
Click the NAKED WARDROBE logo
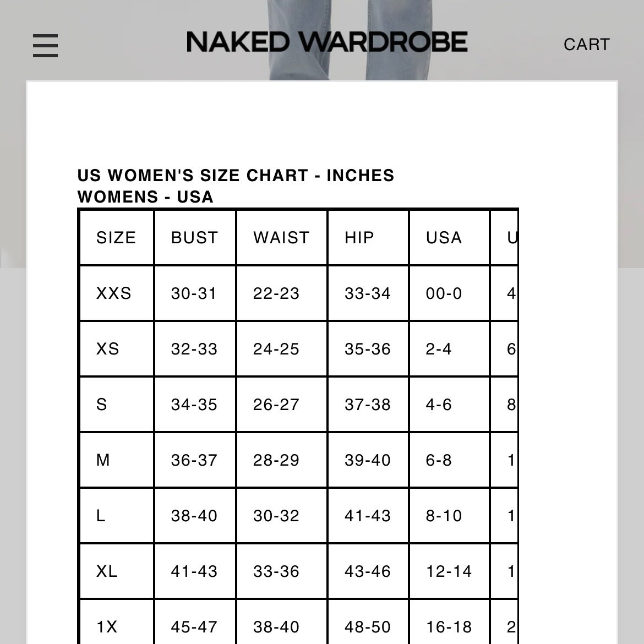click(x=327, y=42)
